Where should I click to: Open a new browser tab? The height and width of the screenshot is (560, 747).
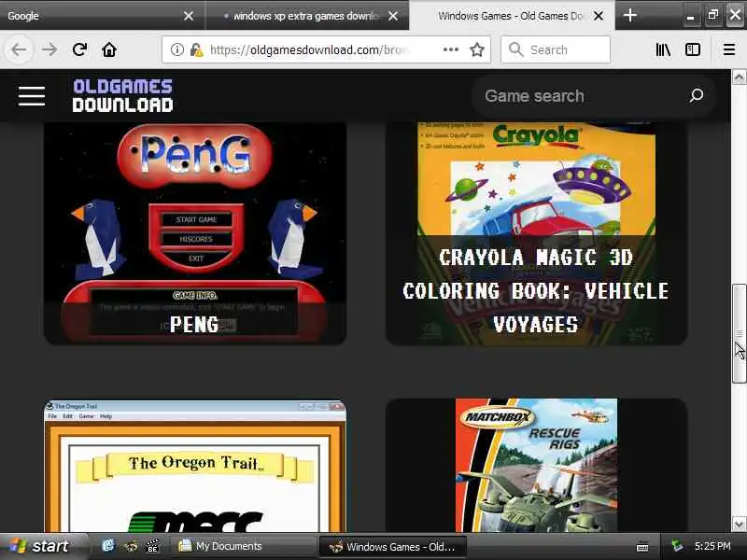pos(629,15)
